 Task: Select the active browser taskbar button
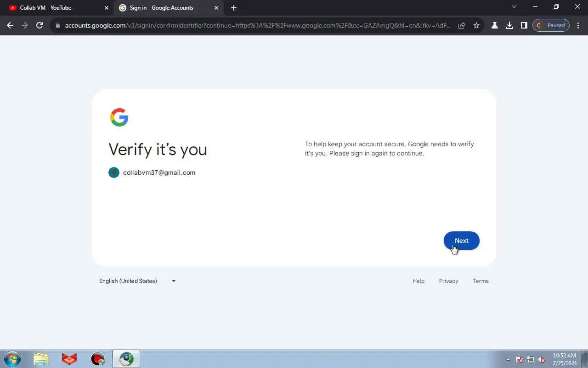(x=126, y=359)
